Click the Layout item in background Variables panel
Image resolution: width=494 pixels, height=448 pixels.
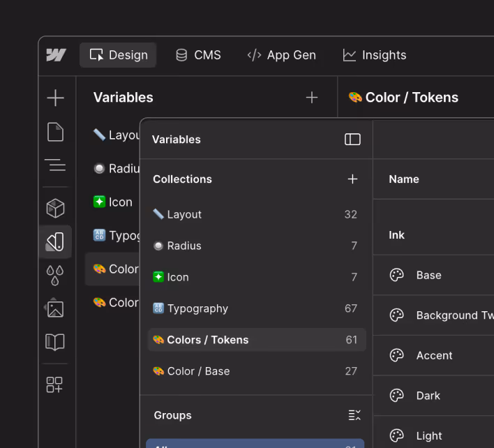[117, 135]
